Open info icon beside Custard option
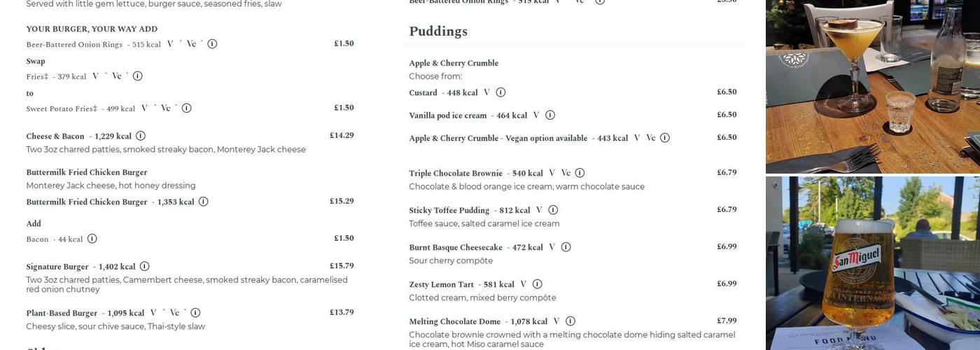The image size is (980, 350). pos(500,92)
